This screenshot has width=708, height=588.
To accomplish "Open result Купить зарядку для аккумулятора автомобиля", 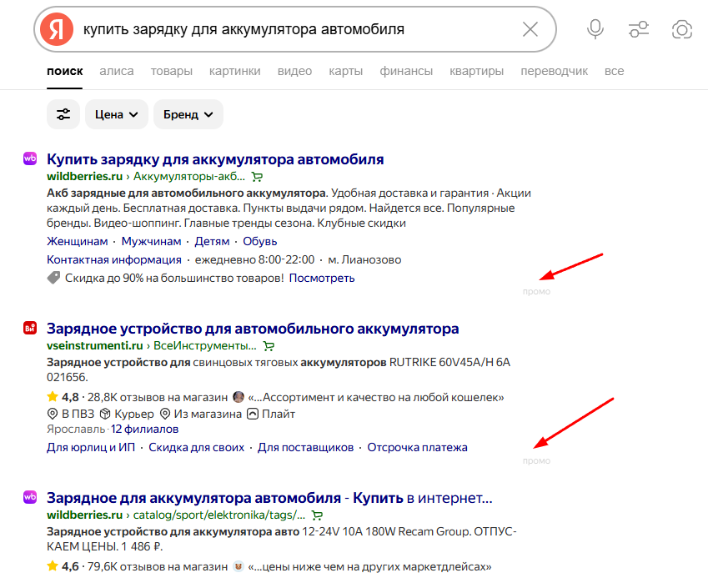I will pos(215,159).
